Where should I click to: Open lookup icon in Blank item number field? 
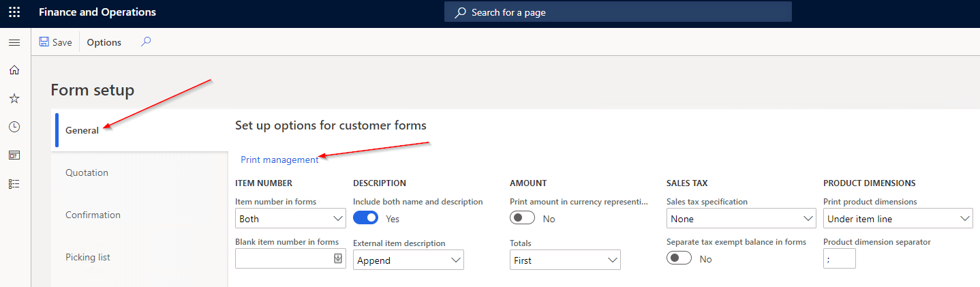tap(337, 259)
